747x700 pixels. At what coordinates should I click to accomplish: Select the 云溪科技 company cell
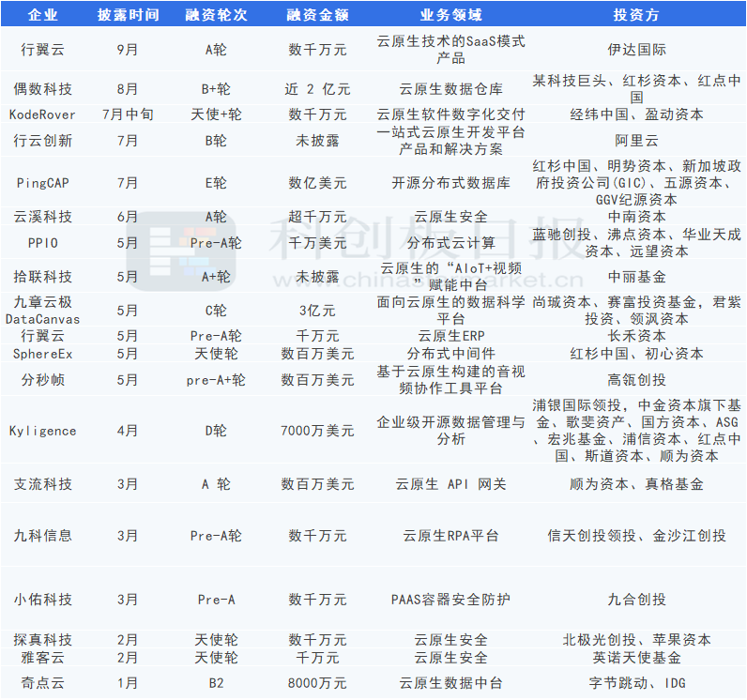[43, 217]
